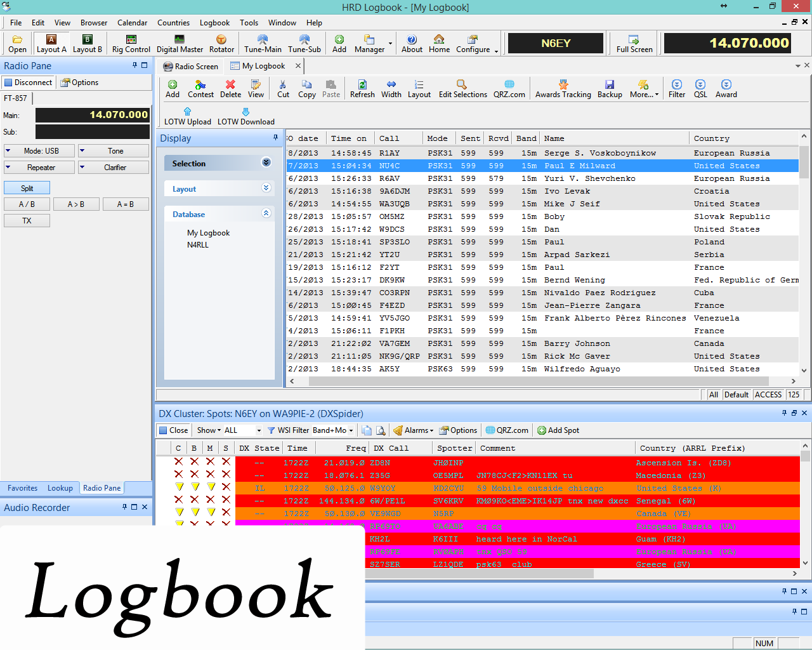Click the Width toolbar icon
This screenshot has height=650, width=812.
(x=391, y=89)
